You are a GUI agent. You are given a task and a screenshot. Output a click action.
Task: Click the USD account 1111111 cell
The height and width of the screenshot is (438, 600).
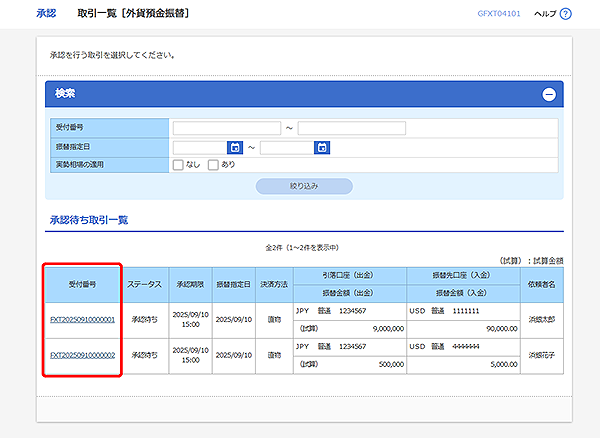(463, 311)
